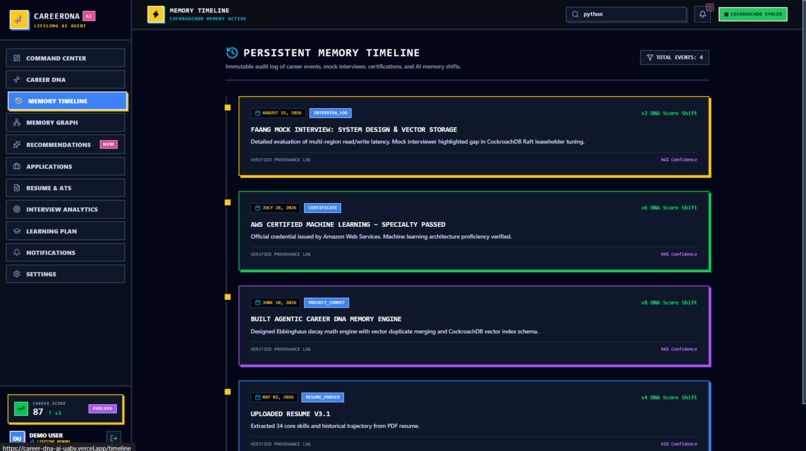Open the FAANG Mock Interview event title

pos(354,130)
